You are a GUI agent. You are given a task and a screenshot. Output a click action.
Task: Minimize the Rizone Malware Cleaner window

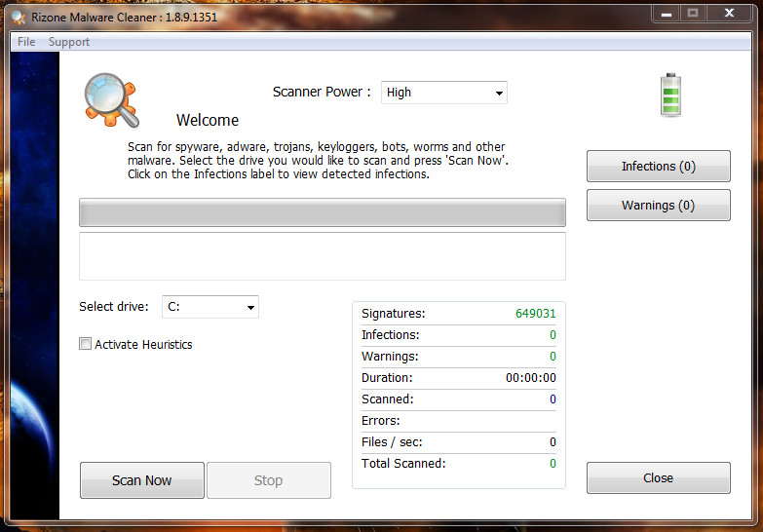(x=667, y=14)
